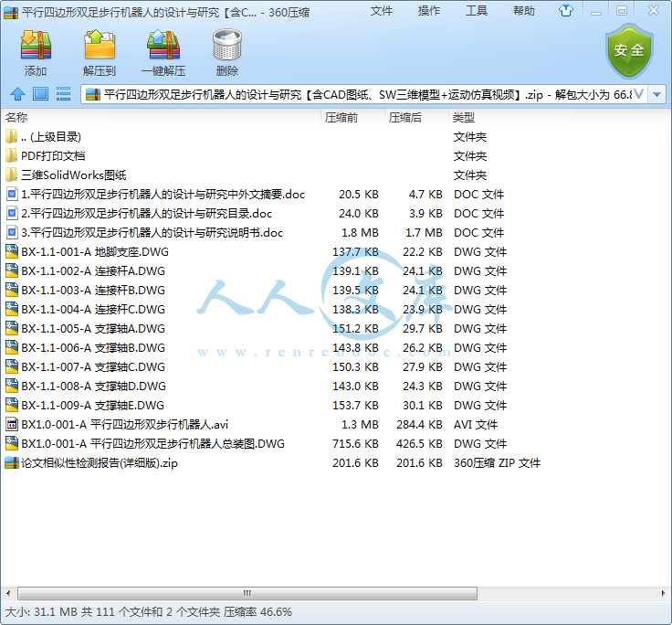Click the folder icon of PDF打印文档
The image size is (672, 625).
tap(12, 155)
